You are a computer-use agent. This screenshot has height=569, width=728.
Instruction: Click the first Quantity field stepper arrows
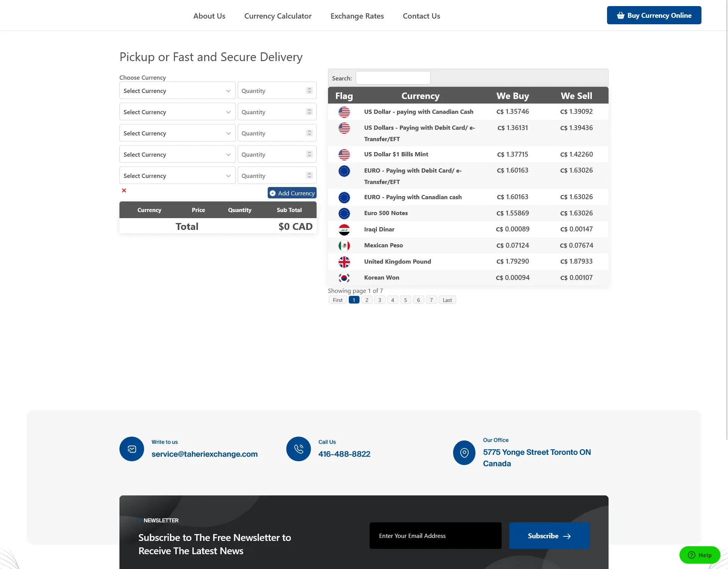click(309, 90)
